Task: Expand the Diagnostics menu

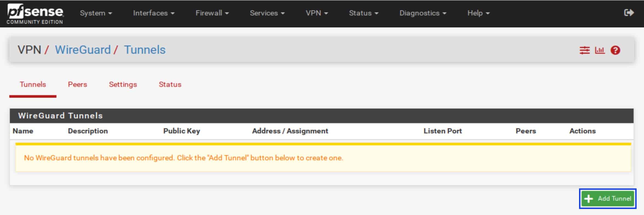Action: tap(423, 13)
